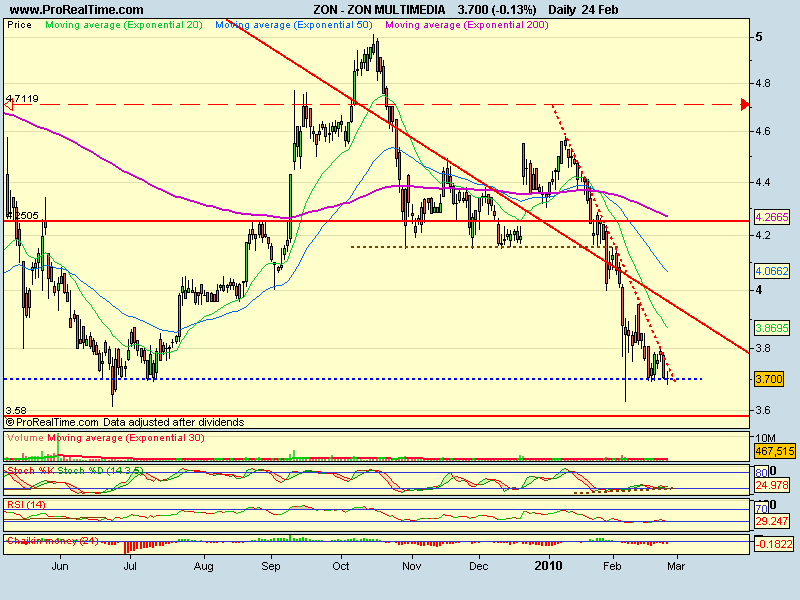800x600 pixels.
Task: Click the 24.978 stochastic value box
Action: 772,485
